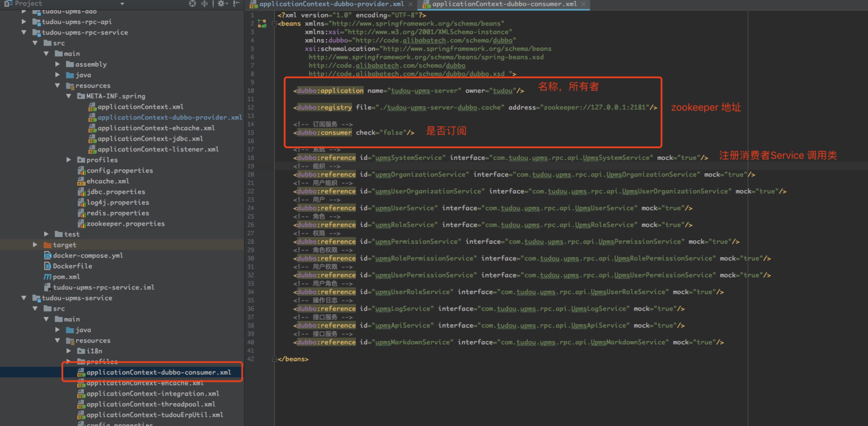Click the upmsApiService reference id
This screenshot has width=868, height=426.
click(403, 325)
